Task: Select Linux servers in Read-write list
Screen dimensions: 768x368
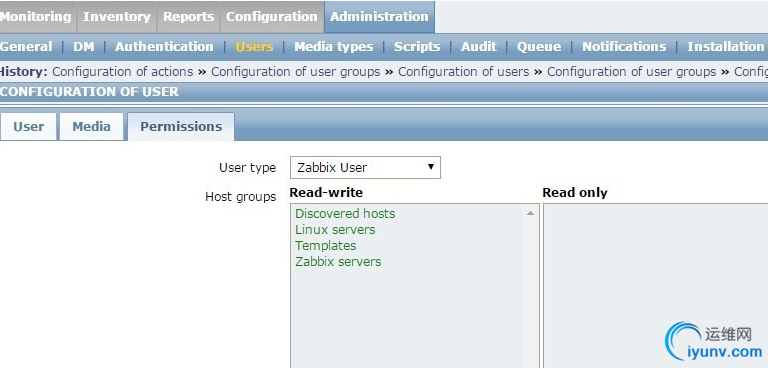Action: [x=335, y=230]
